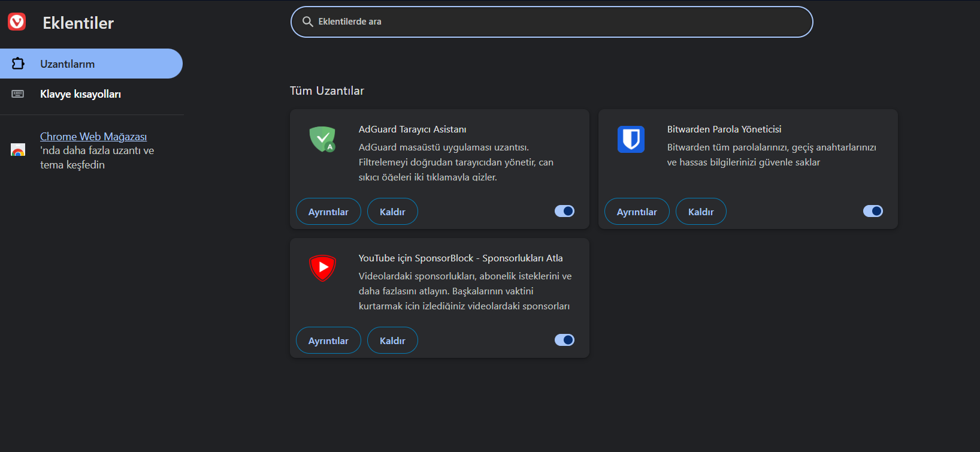Select the AdGuard Tarayıcı Asistanı title
This screenshot has height=452, width=980.
pos(413,129)
